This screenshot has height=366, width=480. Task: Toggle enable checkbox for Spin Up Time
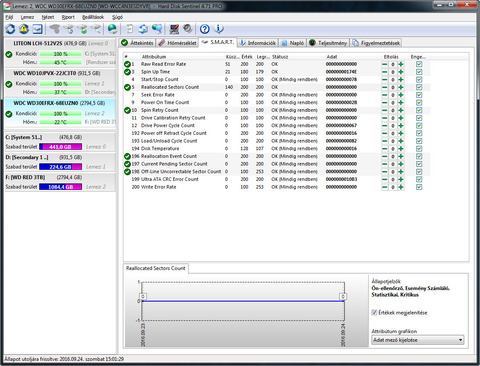point(419,72)
